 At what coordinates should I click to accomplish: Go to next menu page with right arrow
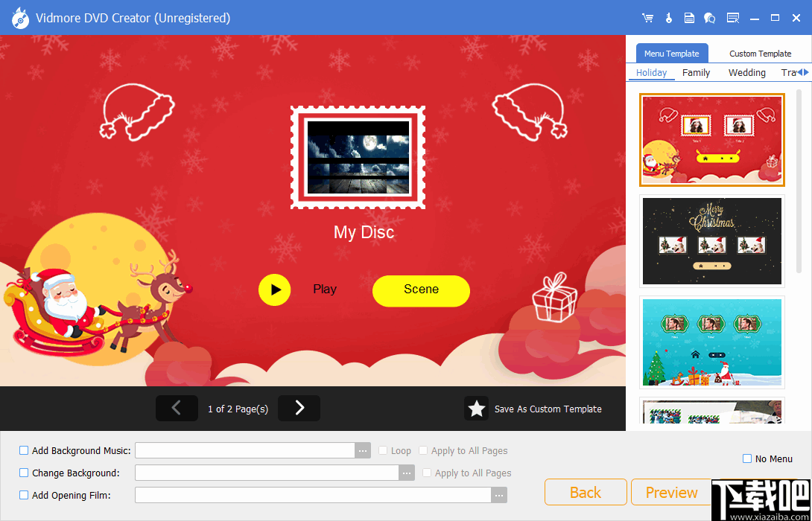pyautogui.click(x=299, y=408)
